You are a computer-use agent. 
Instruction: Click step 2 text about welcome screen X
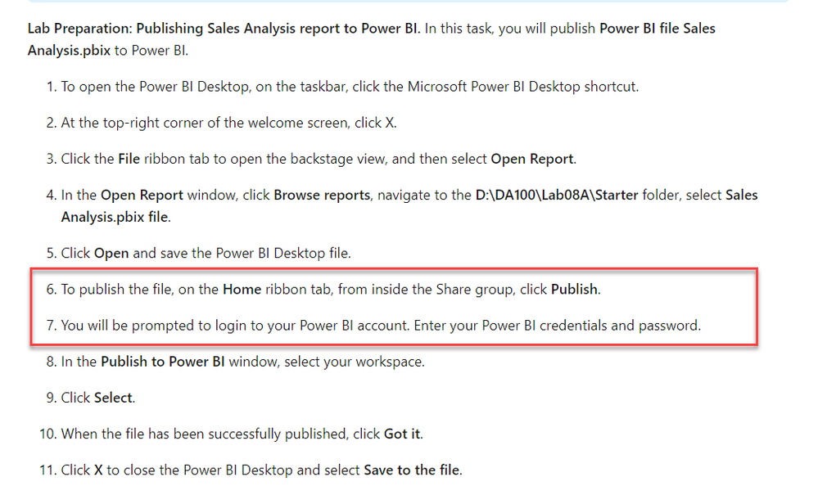(228, 123)
